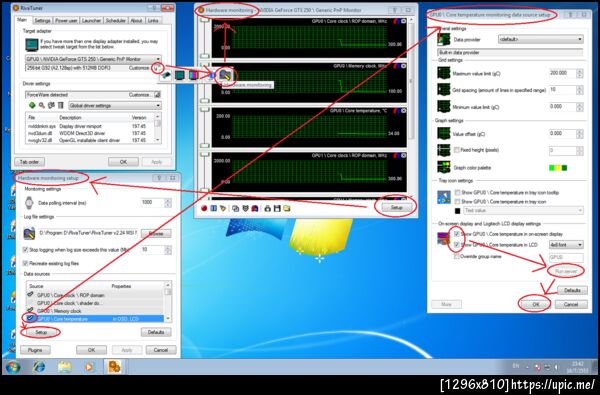Click Cancel in Core temperature data source setup
This screenshot has width=600, height=395.
pyautogui.click(x=571, y=304)
